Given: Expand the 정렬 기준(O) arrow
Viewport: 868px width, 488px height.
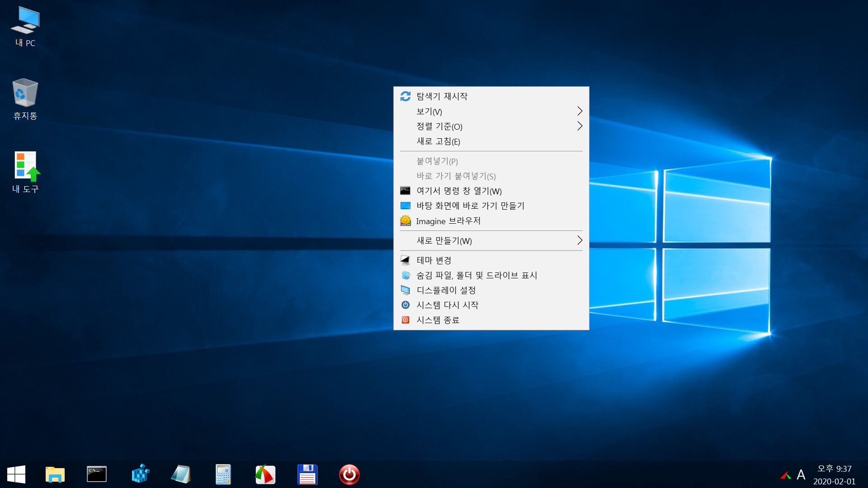Looking at the screenshot, I should pyautogui.click(x=580, y=126).
